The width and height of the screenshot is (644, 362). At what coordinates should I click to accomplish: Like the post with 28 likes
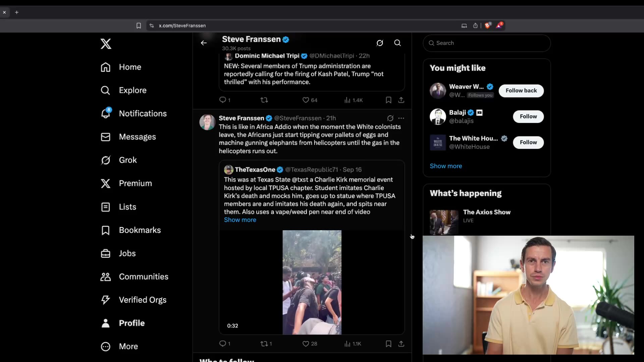point(310,344)
